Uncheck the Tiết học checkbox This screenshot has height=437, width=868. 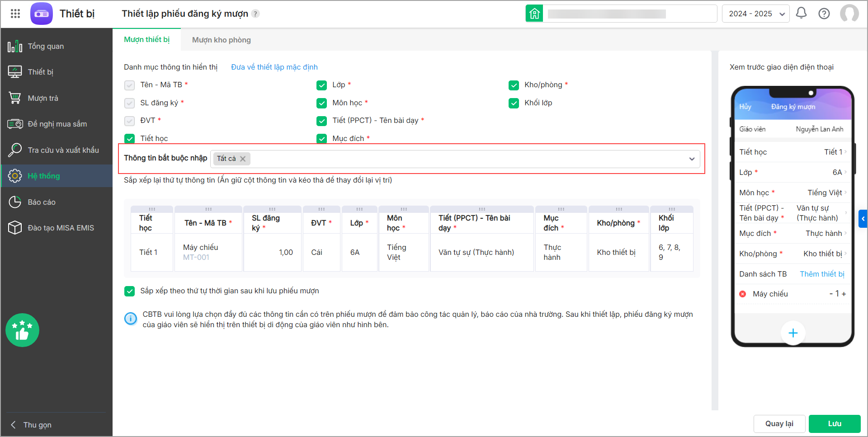(x=130, y=139)
